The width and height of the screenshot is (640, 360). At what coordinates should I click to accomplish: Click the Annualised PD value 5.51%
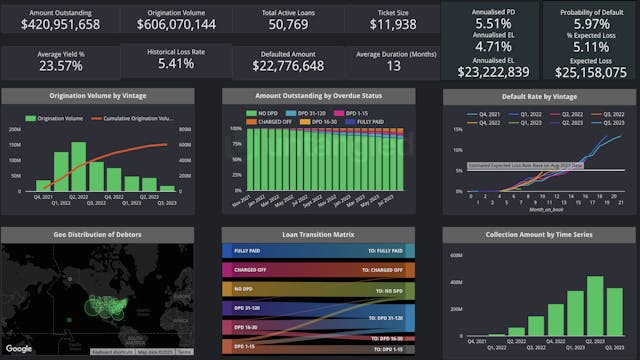[493, 24]
